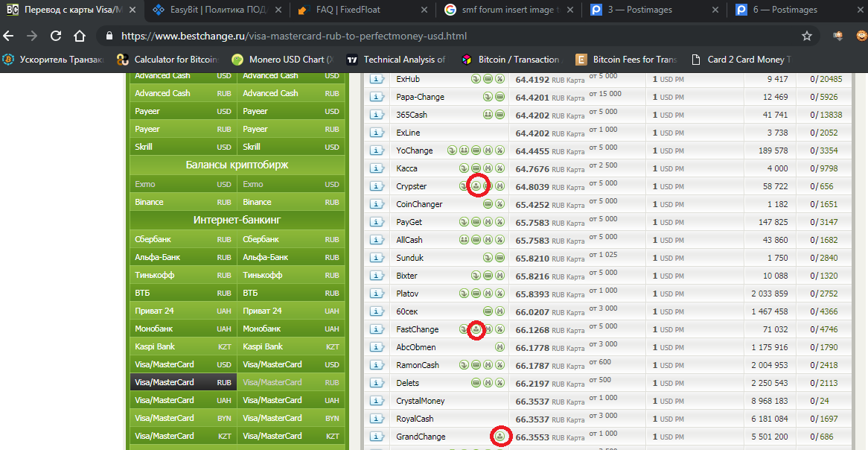Open the ExLine exchanger link
The image size is (868, 450).
tap(408, 133)
